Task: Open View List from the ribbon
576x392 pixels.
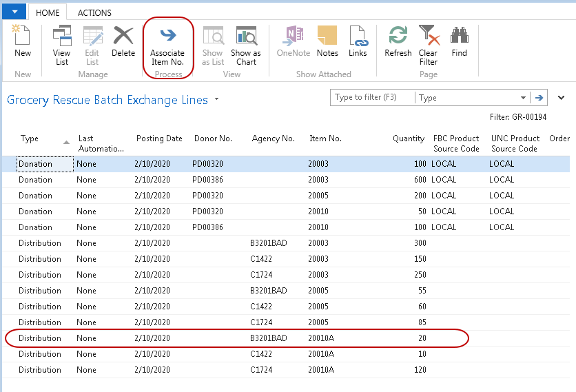Action: (62, 45)
